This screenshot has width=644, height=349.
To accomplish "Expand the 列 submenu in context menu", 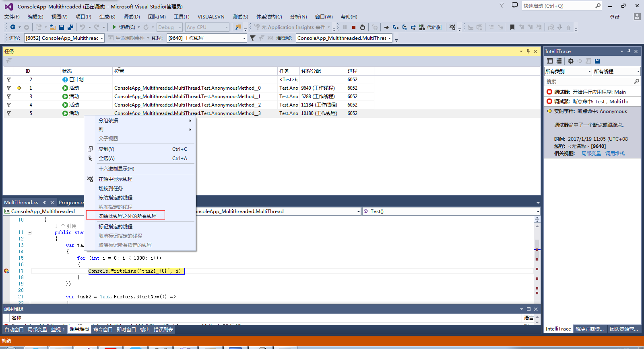I will pyautogui.click(x=140, y=129).
